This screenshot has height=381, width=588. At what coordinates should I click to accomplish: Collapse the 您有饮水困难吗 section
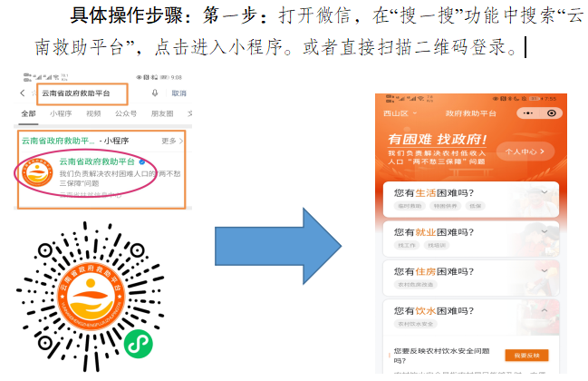click(545, 310)
